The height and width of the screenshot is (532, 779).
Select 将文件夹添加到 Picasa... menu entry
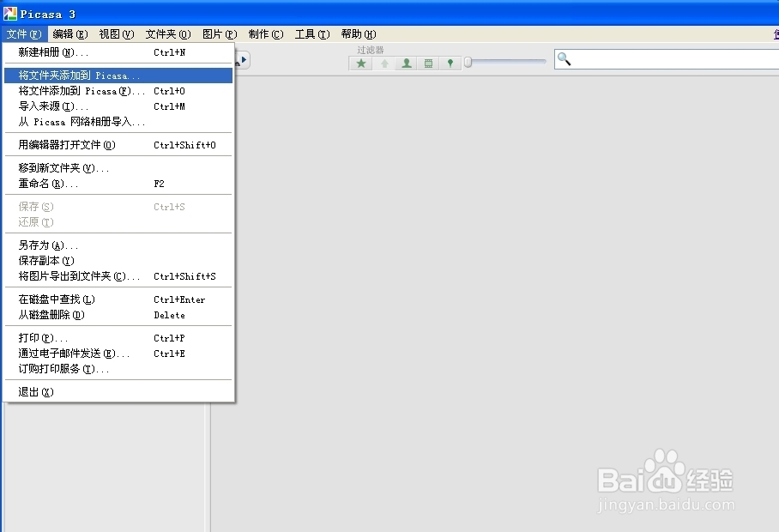(118, 76)
